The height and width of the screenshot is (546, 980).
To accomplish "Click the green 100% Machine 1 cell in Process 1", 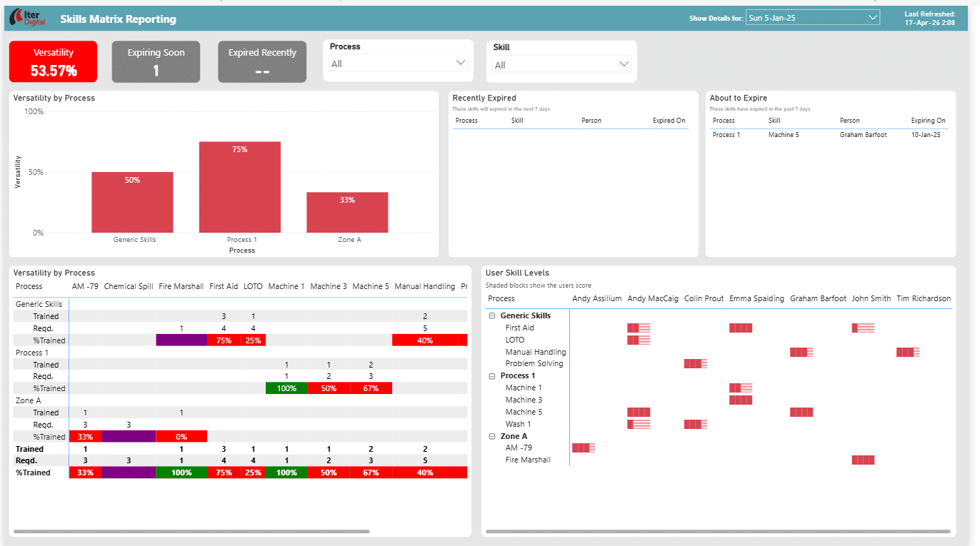I will pyautogui.click(x=286, y=388).
